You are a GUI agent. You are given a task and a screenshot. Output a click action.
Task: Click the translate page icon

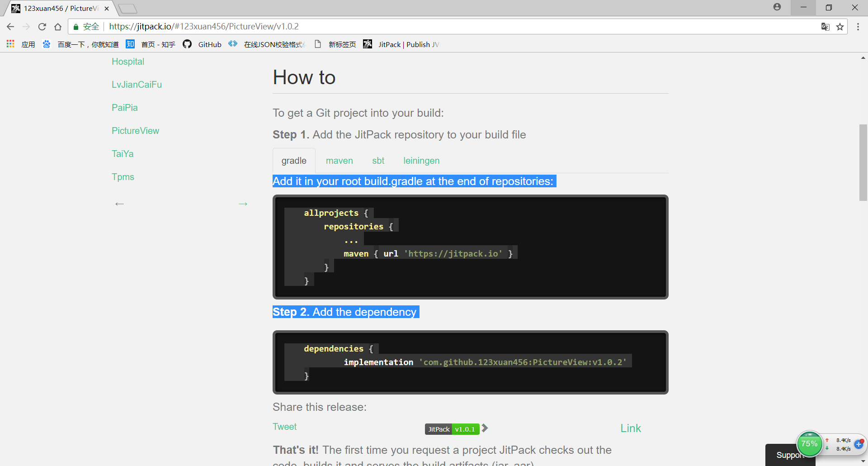(826, 27)
